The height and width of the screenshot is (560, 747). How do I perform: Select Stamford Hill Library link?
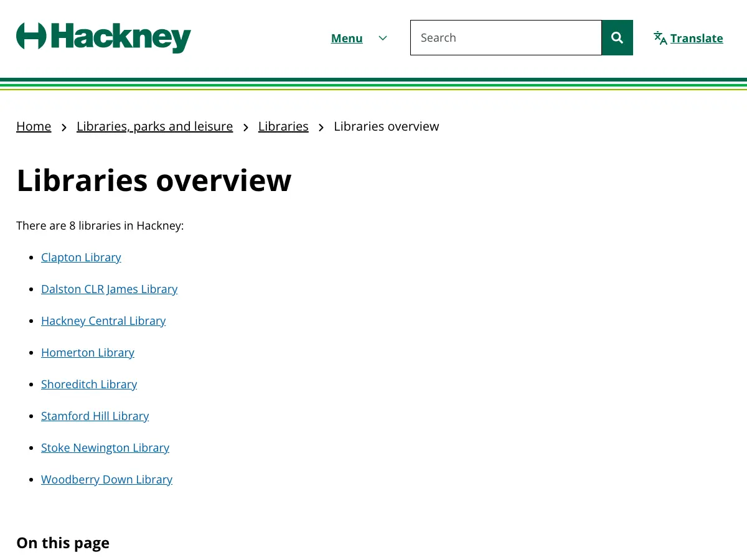(x=95, y=416)
